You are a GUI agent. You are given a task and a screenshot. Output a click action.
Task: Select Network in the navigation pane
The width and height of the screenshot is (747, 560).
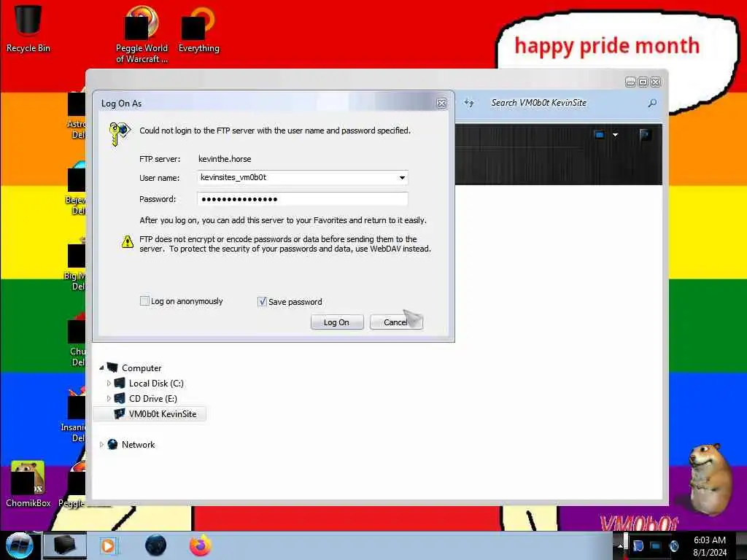pos(138,444)
